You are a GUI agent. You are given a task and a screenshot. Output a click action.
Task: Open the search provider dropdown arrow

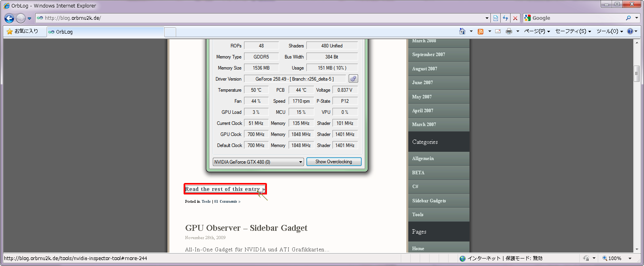636,18
